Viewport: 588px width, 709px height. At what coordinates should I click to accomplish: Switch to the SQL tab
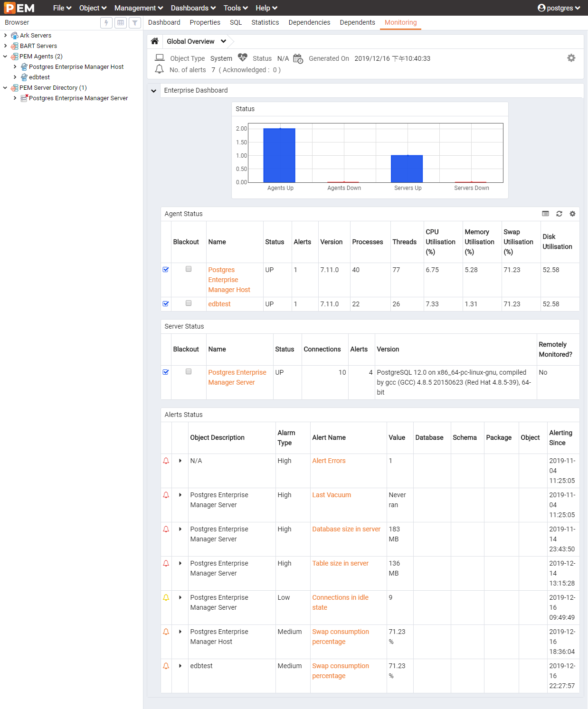tap(236, 22)
